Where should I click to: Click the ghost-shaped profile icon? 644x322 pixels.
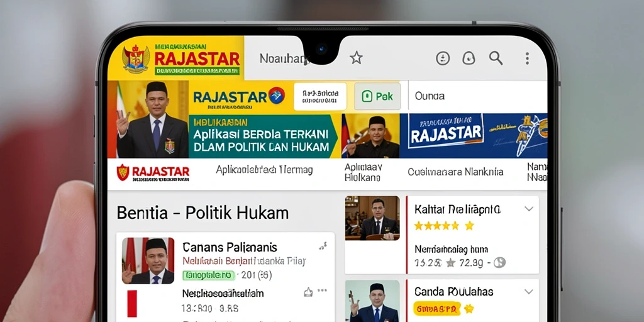click(x=469, y=58)
